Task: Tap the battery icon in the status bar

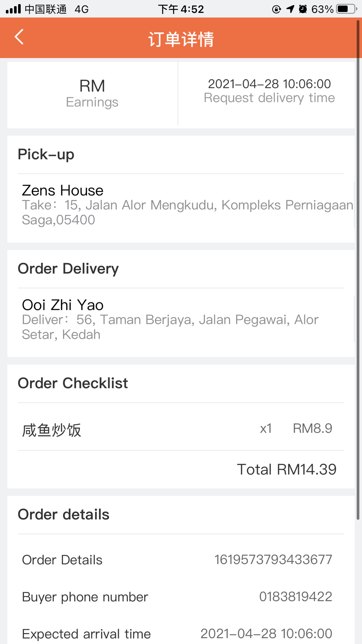Action: point(346,9)
